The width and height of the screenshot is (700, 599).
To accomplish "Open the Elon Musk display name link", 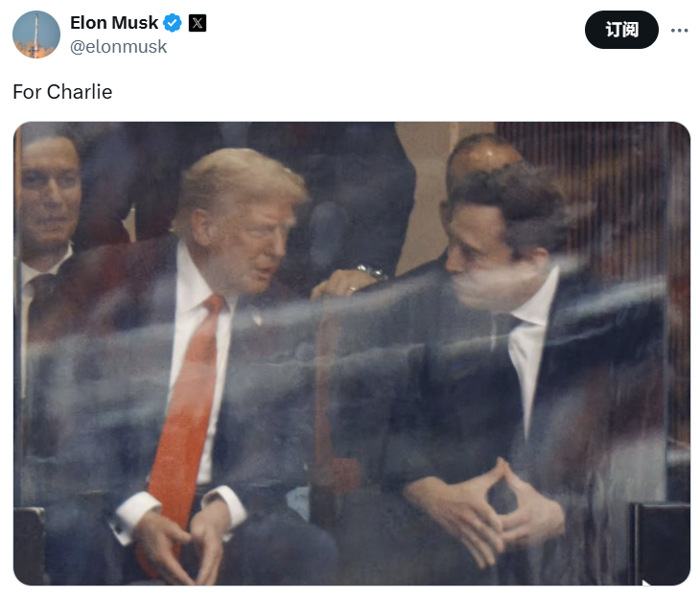I will click(114, 23).
